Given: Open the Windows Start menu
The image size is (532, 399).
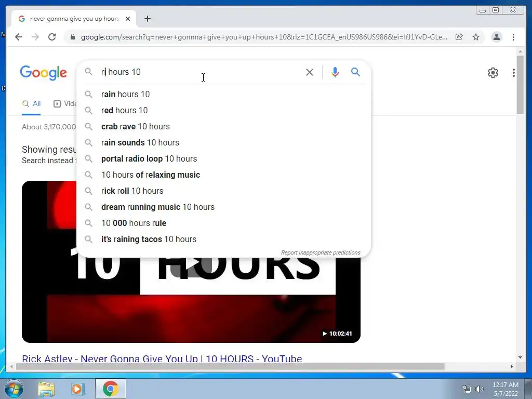Looking at the screenshot, I should click(x=14, y=389).
